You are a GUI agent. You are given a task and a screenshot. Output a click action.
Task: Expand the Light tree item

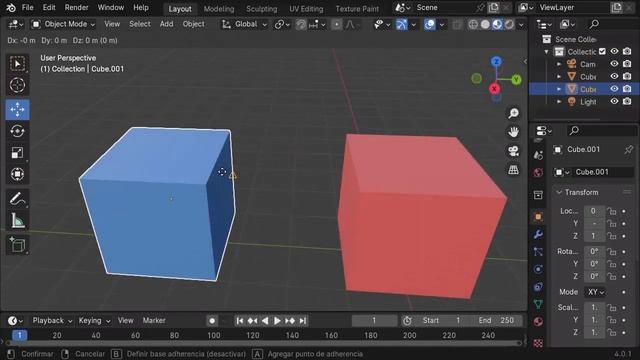559,102
